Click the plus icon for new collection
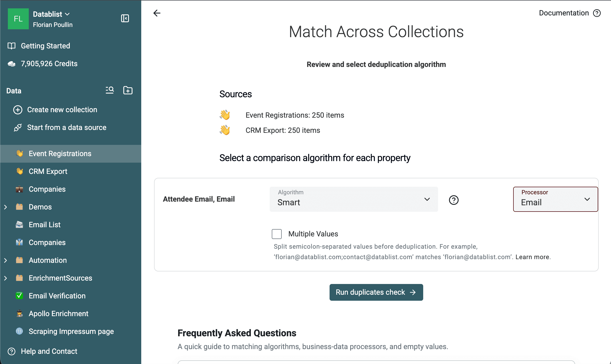This screenshot has width=611, height=364. click(18, 110)
